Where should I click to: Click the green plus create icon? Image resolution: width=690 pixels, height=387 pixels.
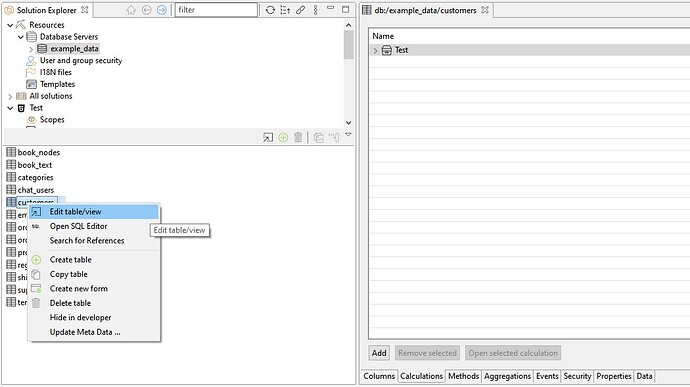pos(283,137)
